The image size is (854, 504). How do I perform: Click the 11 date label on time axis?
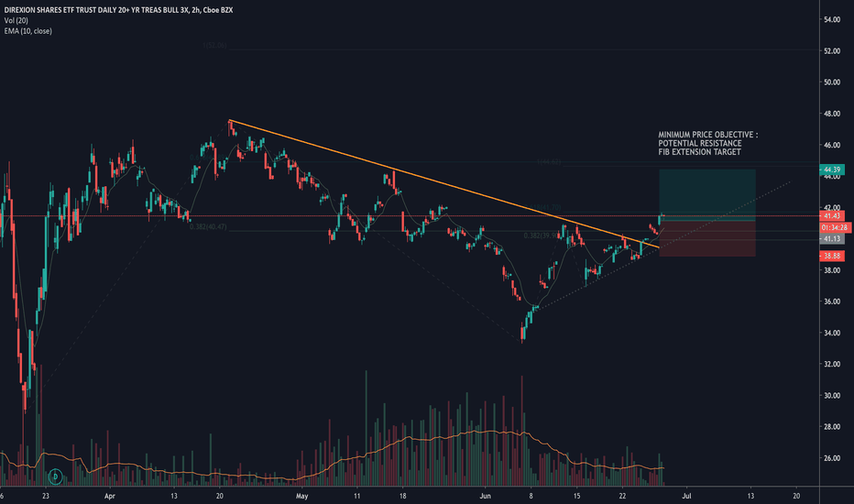(x=356, y=497)
